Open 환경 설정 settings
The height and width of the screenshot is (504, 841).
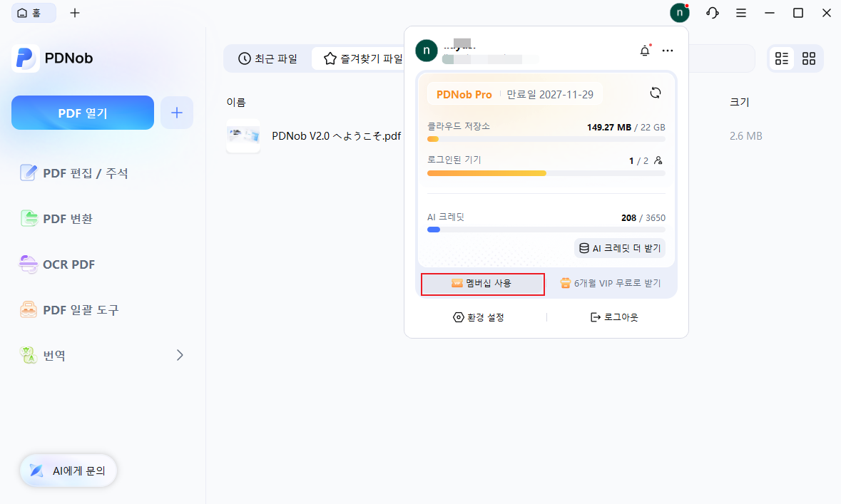click(x=479, y=317)
